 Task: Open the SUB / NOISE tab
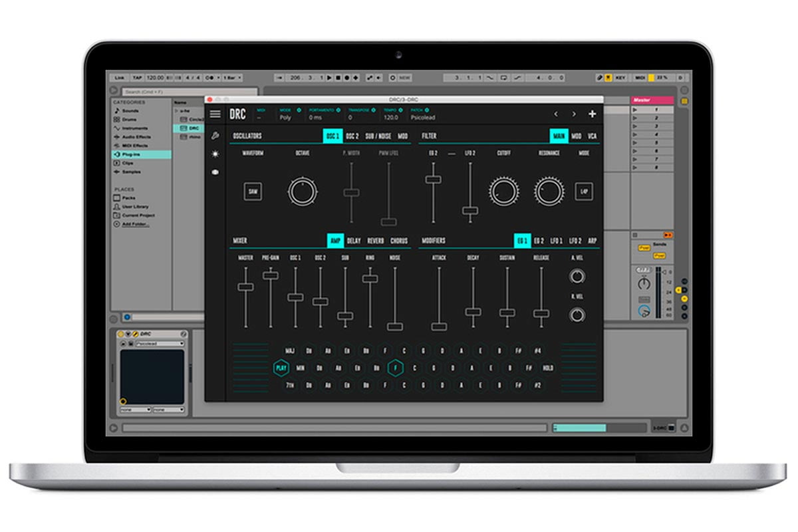(378, 136)
